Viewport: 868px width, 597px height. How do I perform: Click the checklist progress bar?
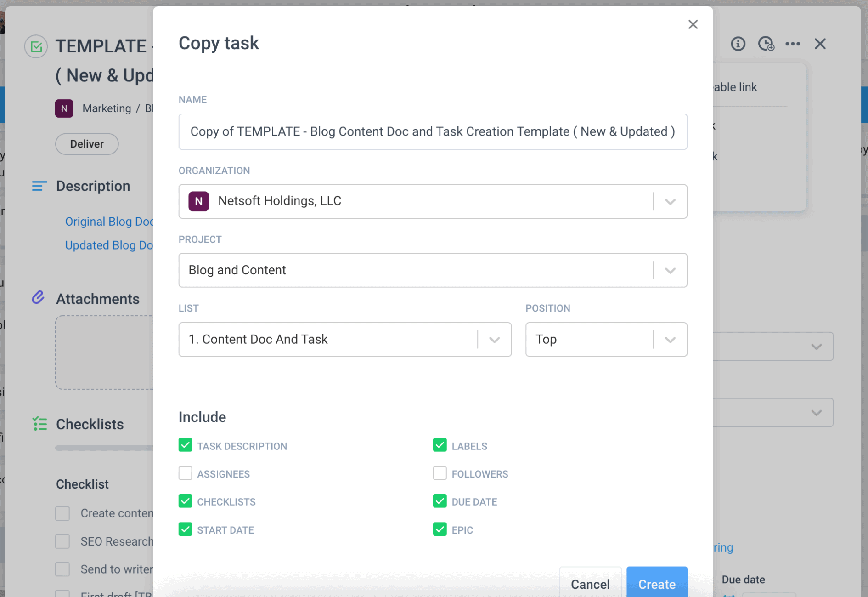click(102, 447)
